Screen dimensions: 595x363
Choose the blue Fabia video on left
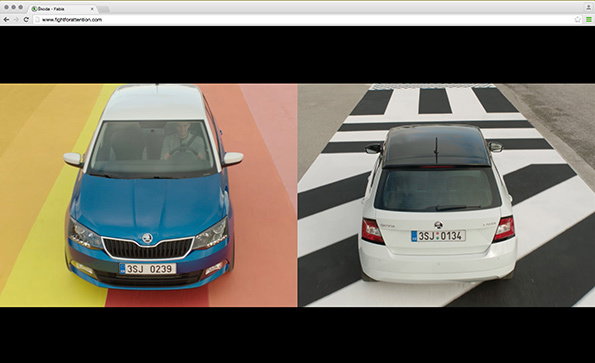click(x=149, y=195)
